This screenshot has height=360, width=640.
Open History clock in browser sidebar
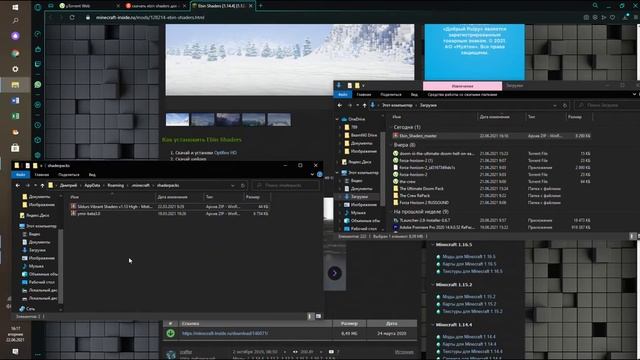(x=38, y=125)
